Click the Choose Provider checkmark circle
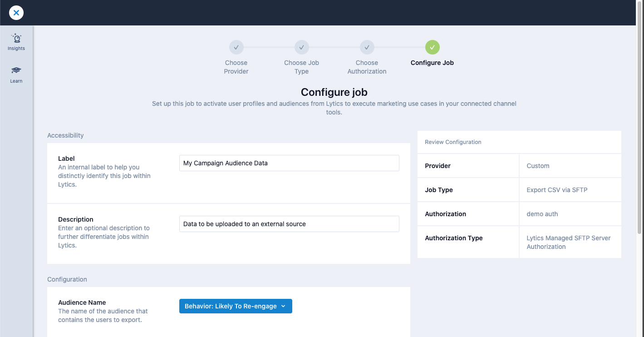 [236, 47]
